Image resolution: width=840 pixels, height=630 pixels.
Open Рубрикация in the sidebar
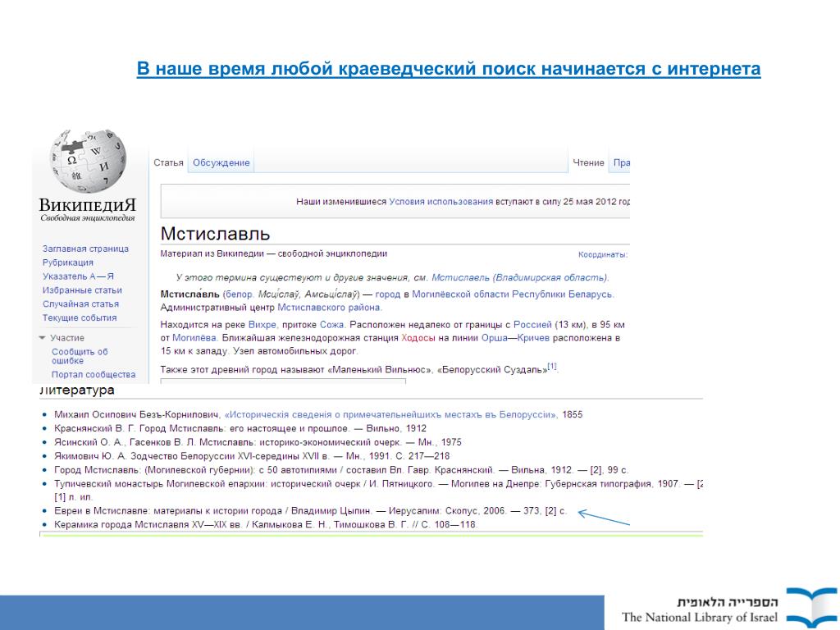point(68,262)
